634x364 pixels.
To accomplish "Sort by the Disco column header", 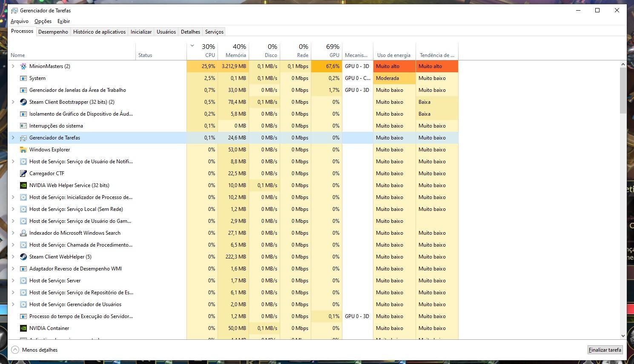I will point(264,51).
